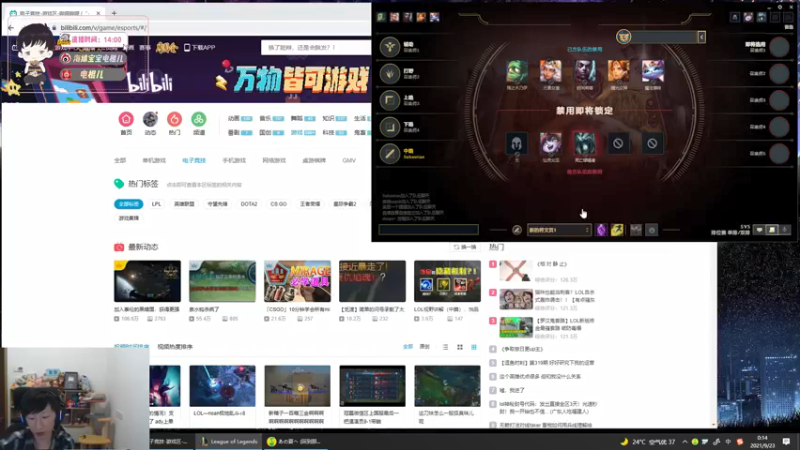Viewport: 800px width, 450px height.
Task: Click the browser back arrow
Action: pyautogui.click(x=11, y=28)
